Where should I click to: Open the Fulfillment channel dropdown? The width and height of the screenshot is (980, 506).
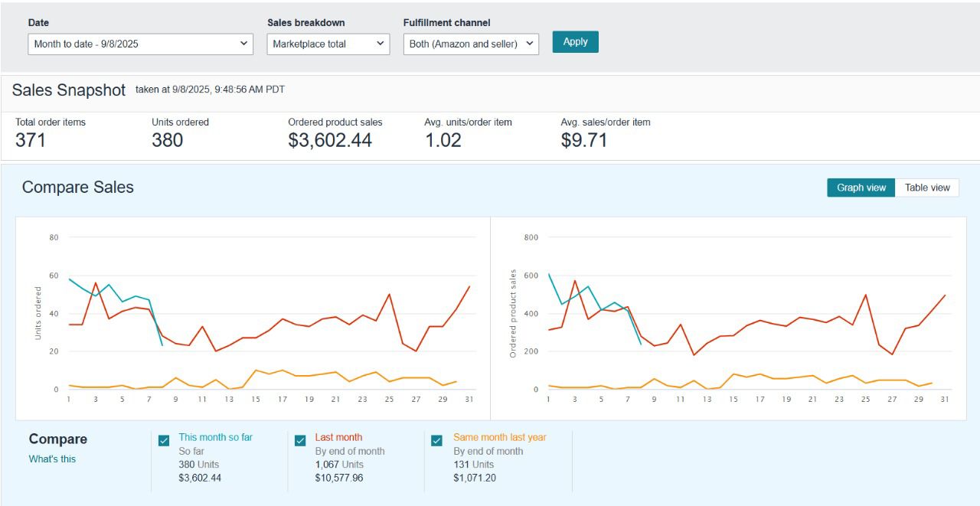pyautogui.click(x=471, y=44)
